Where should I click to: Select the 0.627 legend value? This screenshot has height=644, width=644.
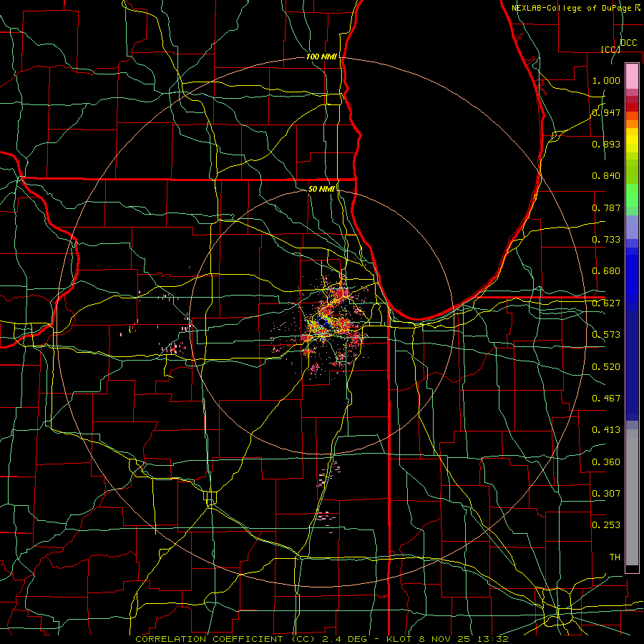tap(606, 303)
